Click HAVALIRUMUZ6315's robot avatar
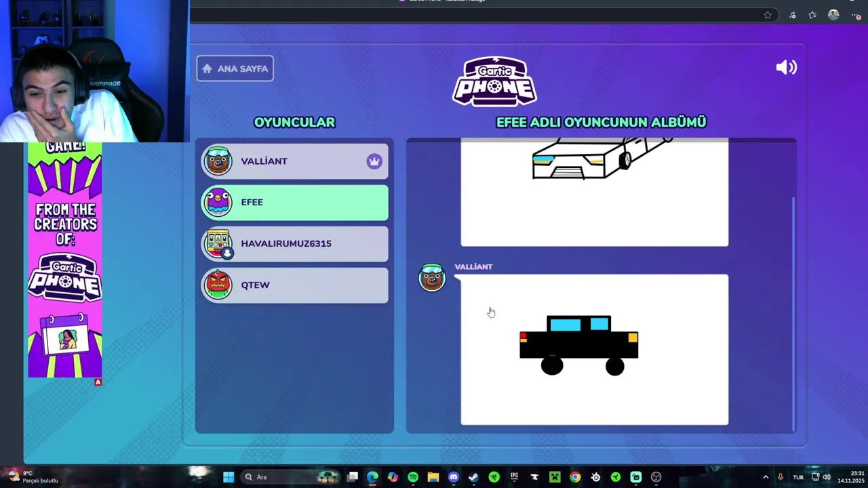This screenshot has width=868, height=488. click(x=218, y=243)
